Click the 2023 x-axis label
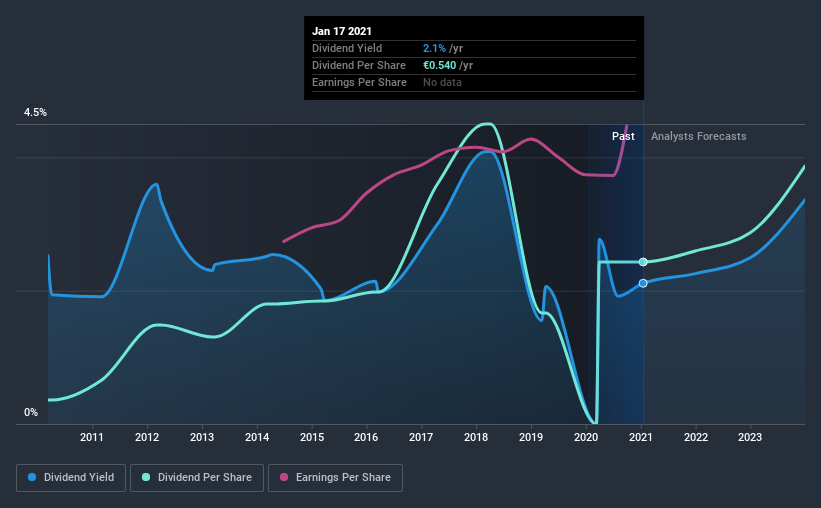The height and width of the screenshot is (508, 821). tap(750, 437)
